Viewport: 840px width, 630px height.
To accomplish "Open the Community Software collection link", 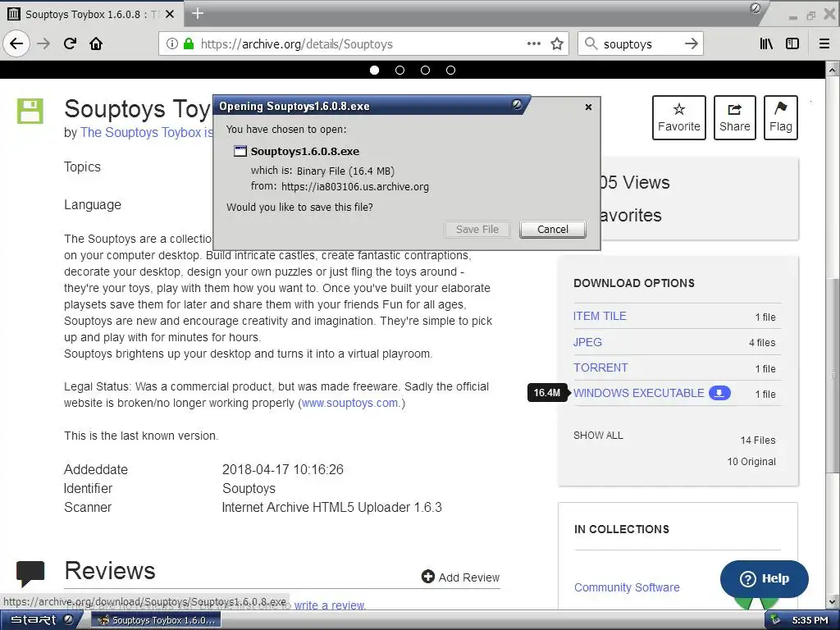I will click(x=627, y=587).
